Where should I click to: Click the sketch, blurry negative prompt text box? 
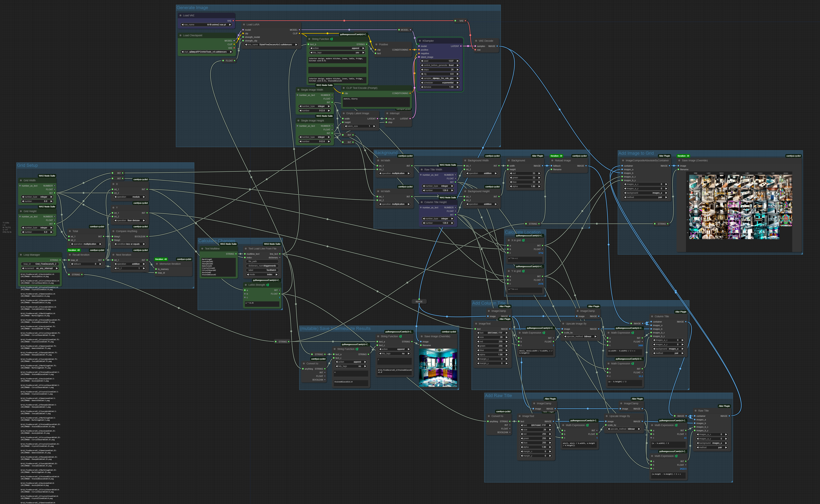[x=376, y=102]
